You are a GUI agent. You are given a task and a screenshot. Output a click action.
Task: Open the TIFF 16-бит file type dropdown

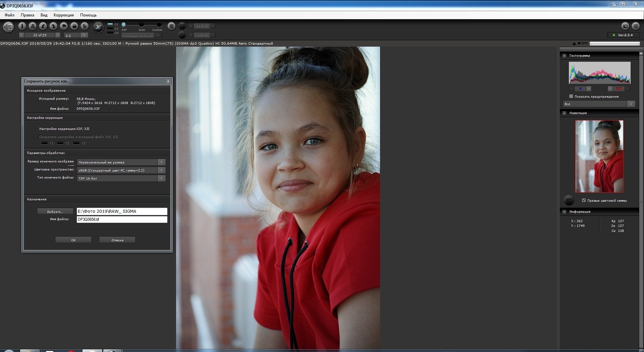(161, 179)
